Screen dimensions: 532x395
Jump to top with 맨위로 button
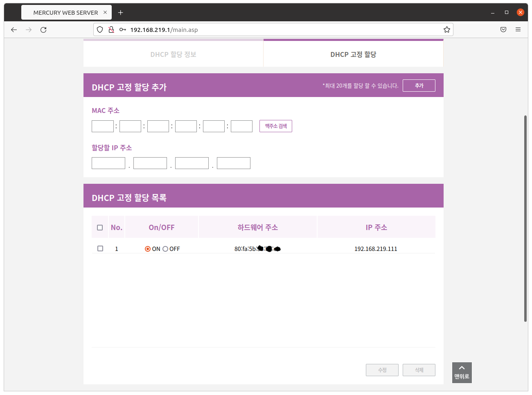pyautogui.click(x=462, y=372)
